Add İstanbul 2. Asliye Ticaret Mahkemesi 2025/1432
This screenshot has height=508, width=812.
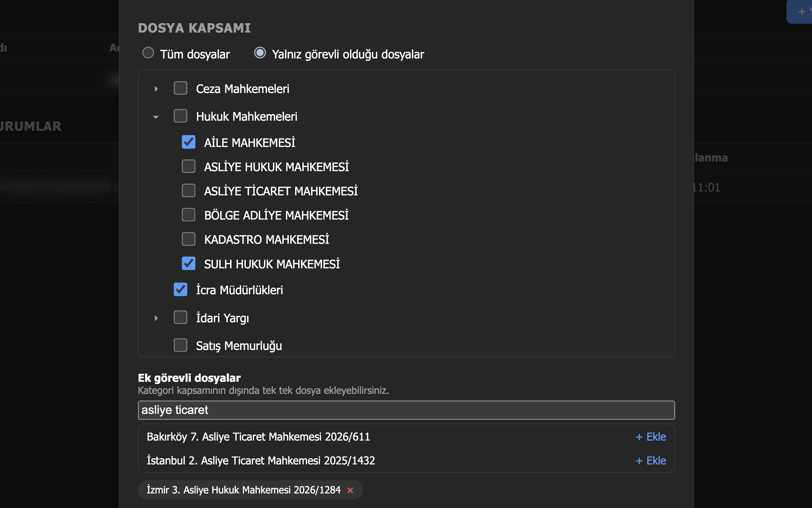click(651, 461)
